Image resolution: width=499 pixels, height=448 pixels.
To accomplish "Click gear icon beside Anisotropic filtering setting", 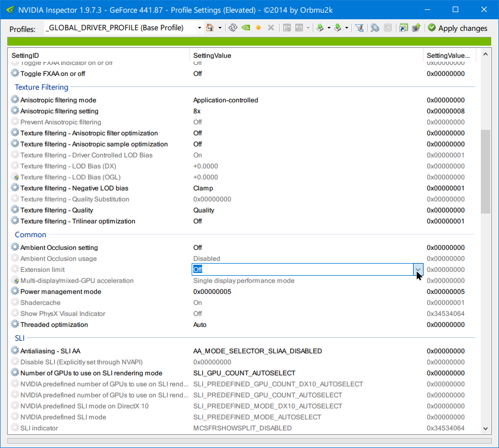I will [x=15, y=111].
